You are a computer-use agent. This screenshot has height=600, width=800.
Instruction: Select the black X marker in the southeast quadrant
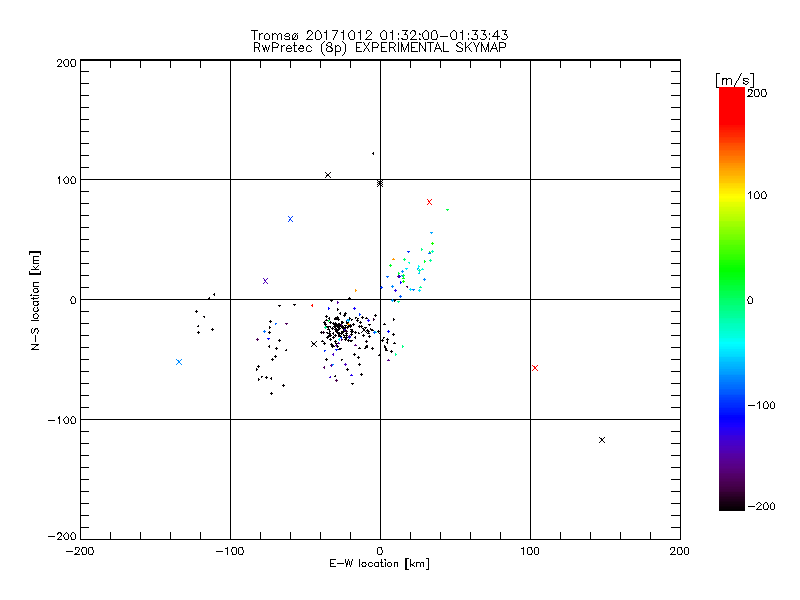[x=602, y=440]
